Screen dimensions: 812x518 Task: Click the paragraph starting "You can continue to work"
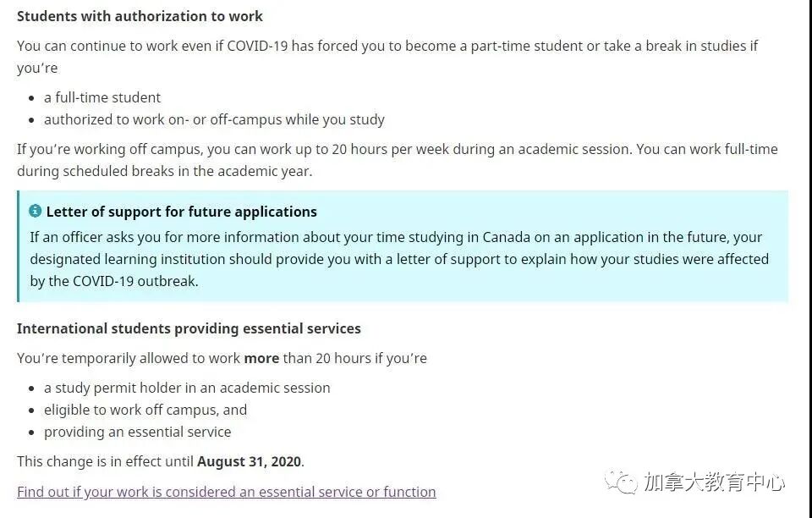[x=387, y=56]
